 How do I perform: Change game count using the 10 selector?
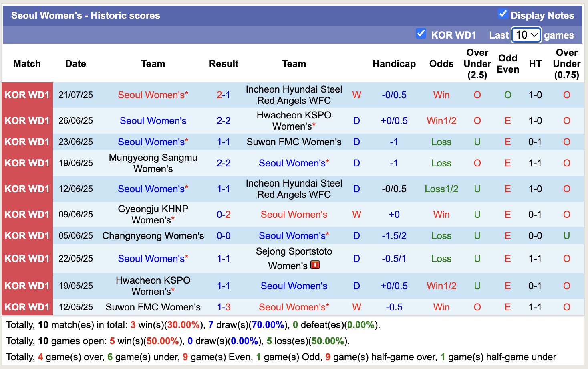coord(526,35)
